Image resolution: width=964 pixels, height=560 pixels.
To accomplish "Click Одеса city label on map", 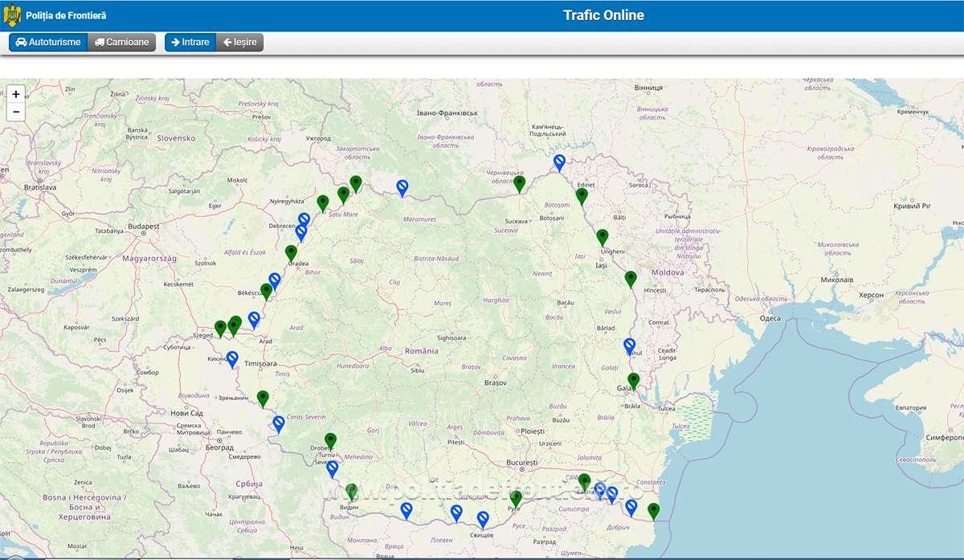I will pos(770,318).
